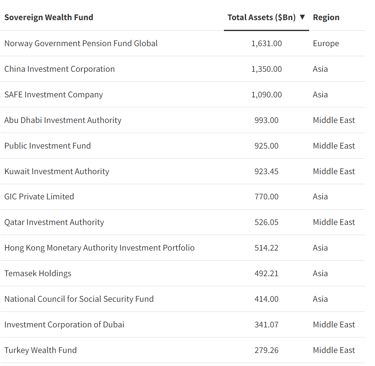Sort table by Region column header

pos(326,17)
